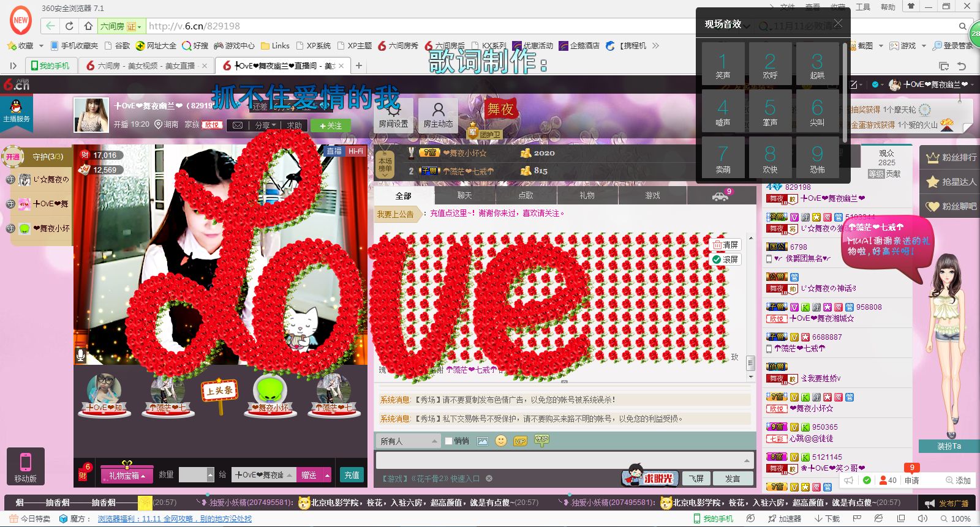Open gift 数量 quantity dropdown
Viewport: 980px width, 527px height.
click(210, 475)
